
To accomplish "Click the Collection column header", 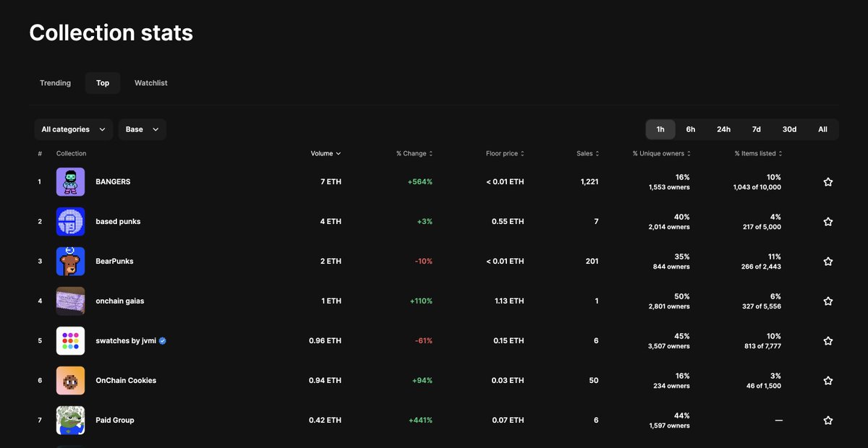I will (71, 153).
